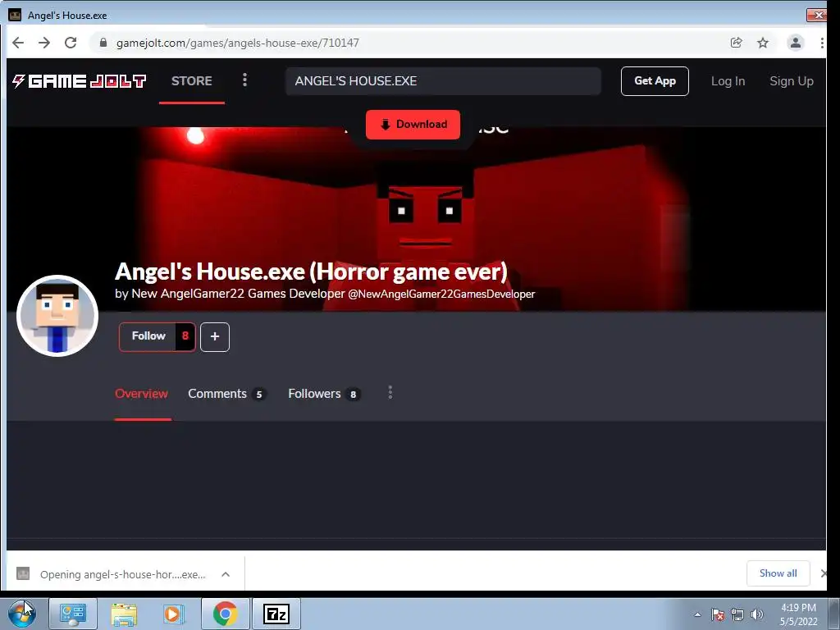This screenshot has width=840, height=630.
Task: Click the Chrome taskbar icon
Action: [225, 614]
